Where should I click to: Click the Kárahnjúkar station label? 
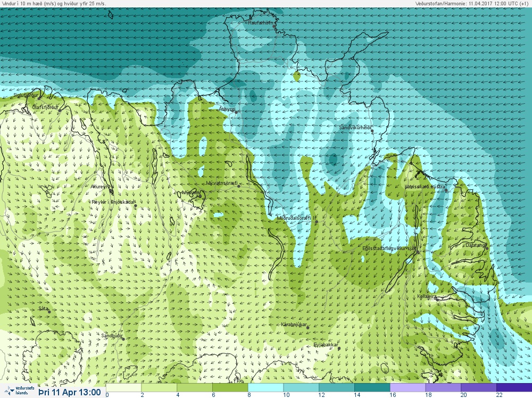[x=294, y=325]
